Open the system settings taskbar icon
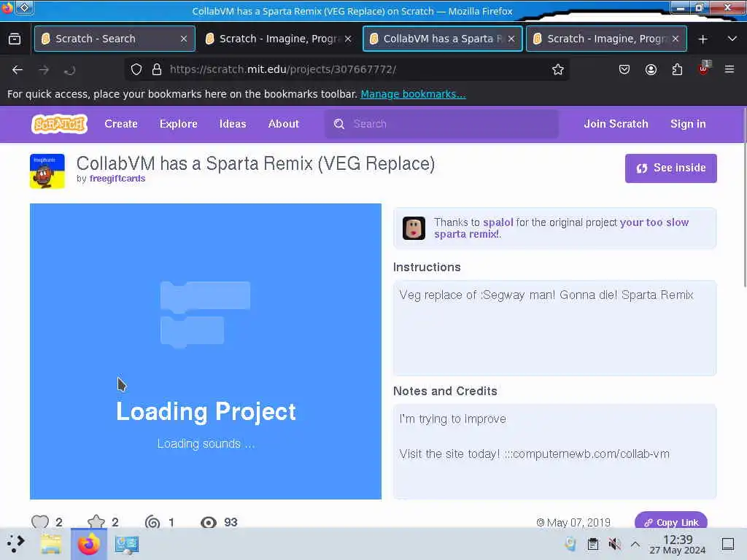 tap(127, 544)
